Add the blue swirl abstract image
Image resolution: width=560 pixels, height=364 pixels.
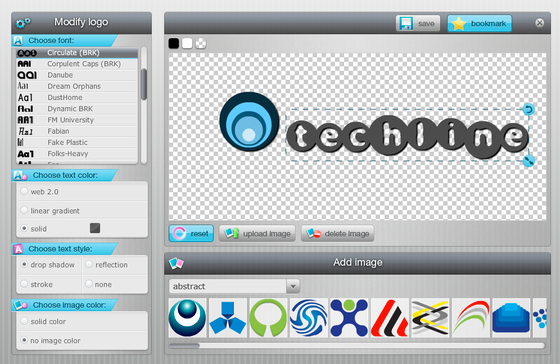pyautogui.click(x=309, y=318)
